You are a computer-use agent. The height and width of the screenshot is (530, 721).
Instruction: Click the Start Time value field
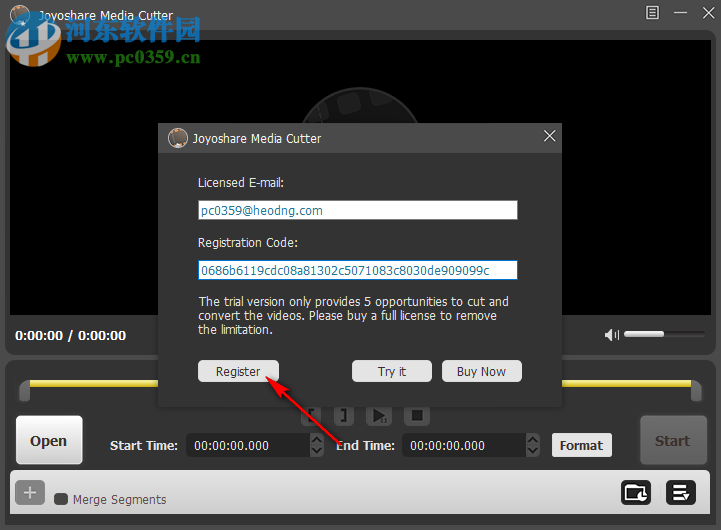[248, 445]
